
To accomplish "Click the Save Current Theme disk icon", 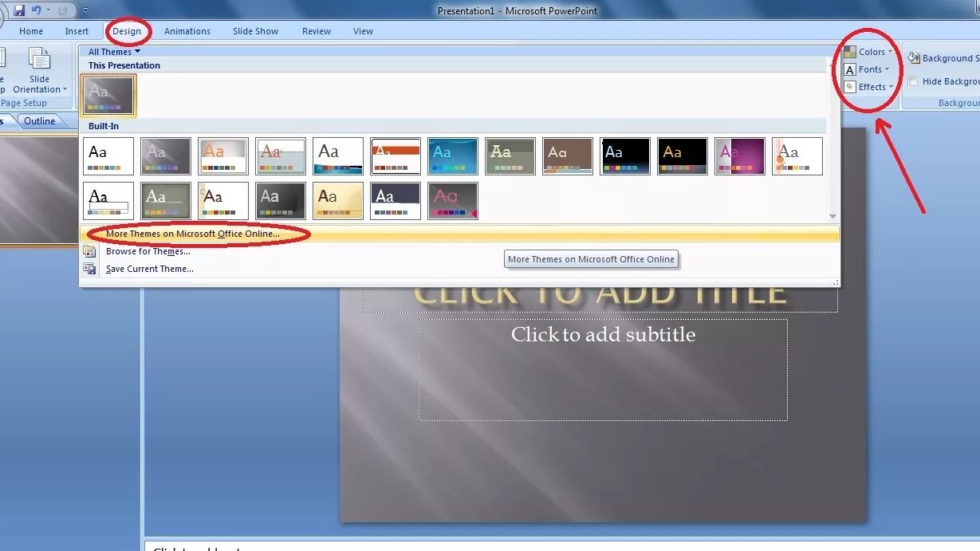I will (x=90, y=269).
